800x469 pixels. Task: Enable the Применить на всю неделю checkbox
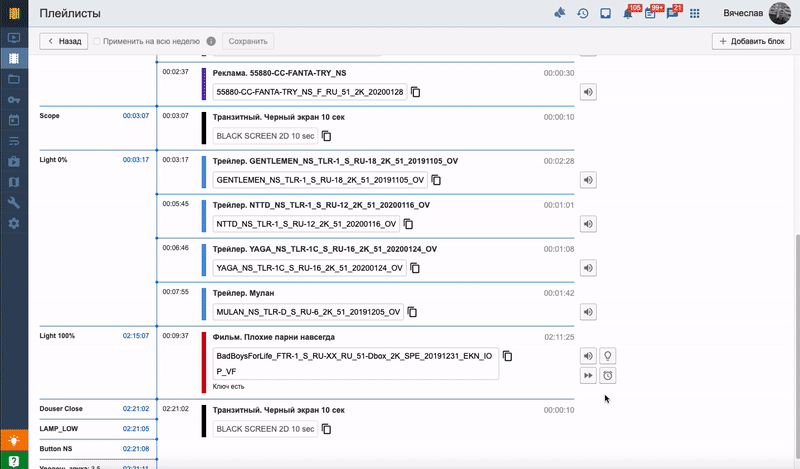pyautogui.click(x=97, y=41)
